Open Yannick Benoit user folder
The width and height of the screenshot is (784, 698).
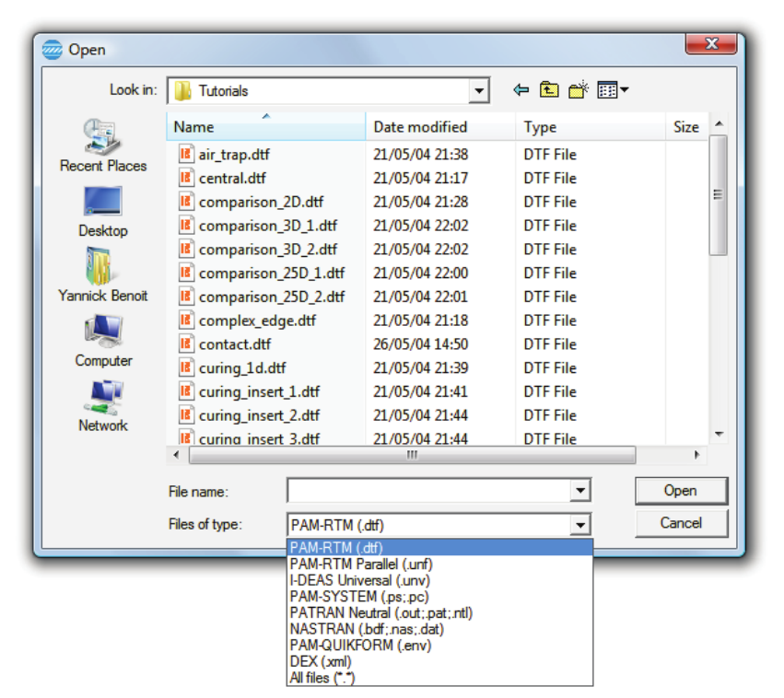tap(103, 274)
